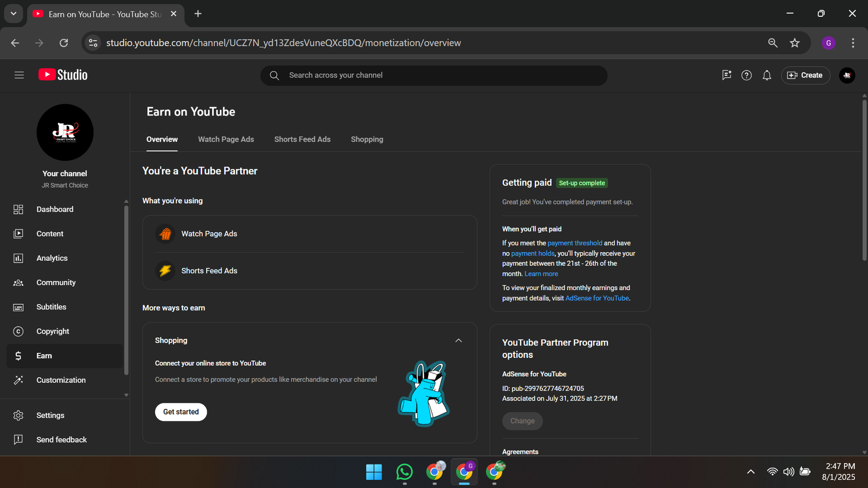This screenshot has width=868, height=488.
Task: Open the volume control in system tray
Action: click(789, 472)
